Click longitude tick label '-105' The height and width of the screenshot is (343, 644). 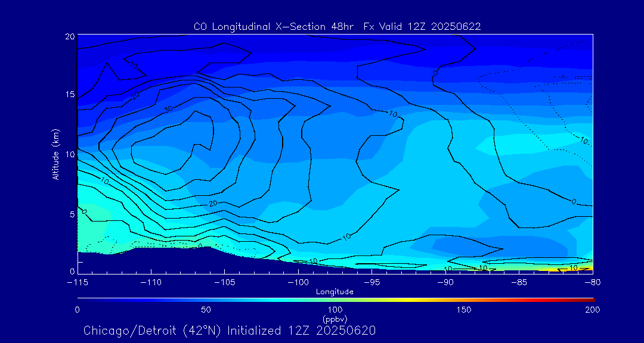click(x=225, y=283)
